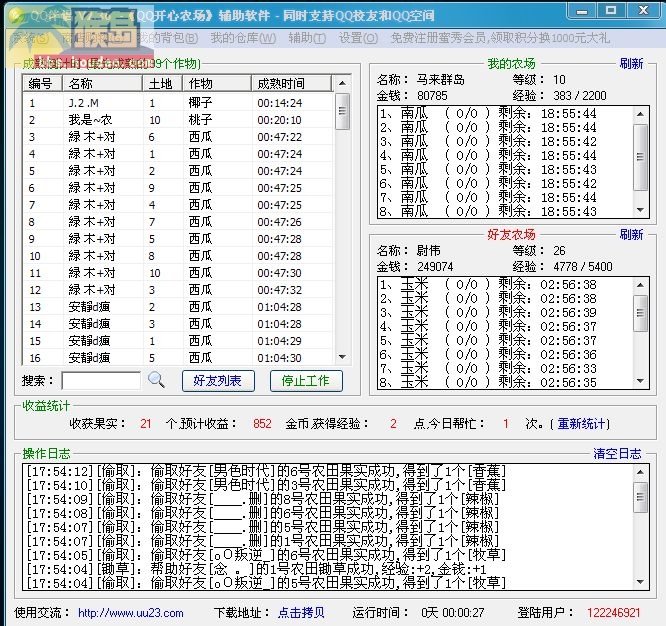This screenshot has height=626, width=666.
Task: Click friend experience 4778 / 5400
Action: point(583,267)
